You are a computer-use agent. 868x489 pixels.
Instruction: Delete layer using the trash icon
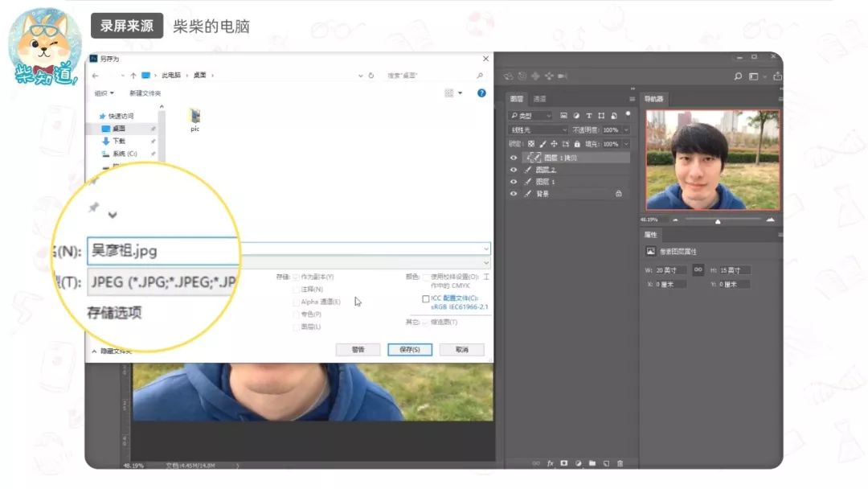click(x=620, y=463)
